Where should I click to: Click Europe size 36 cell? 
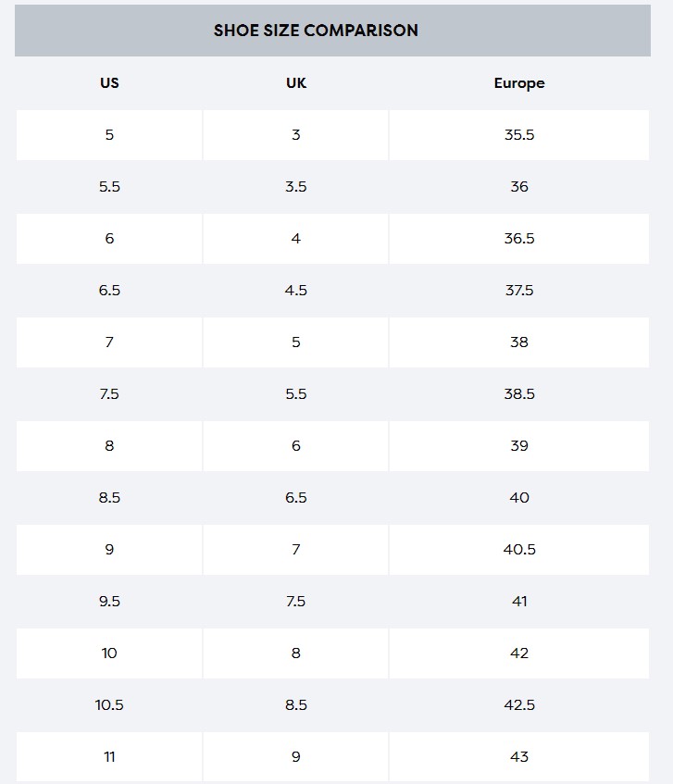pyautogui.click(x=519, y=186)
